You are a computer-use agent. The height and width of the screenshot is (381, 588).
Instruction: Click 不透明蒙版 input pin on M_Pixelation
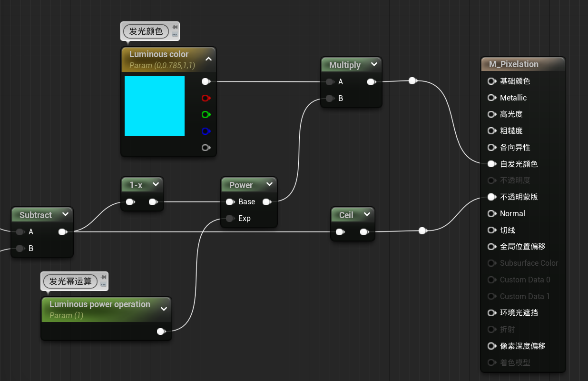tap(492, 197)
